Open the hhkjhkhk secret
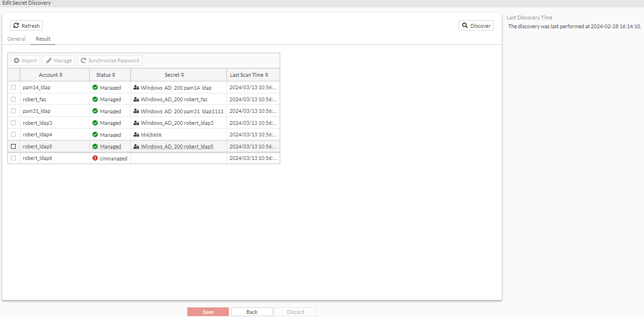Image resolution: width=644 pixels, height=318 pixels. [x=152, y=135]
